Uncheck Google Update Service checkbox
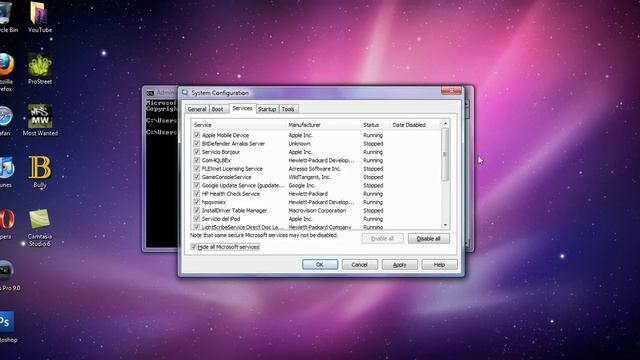640x360 pixels. point(197,185)
